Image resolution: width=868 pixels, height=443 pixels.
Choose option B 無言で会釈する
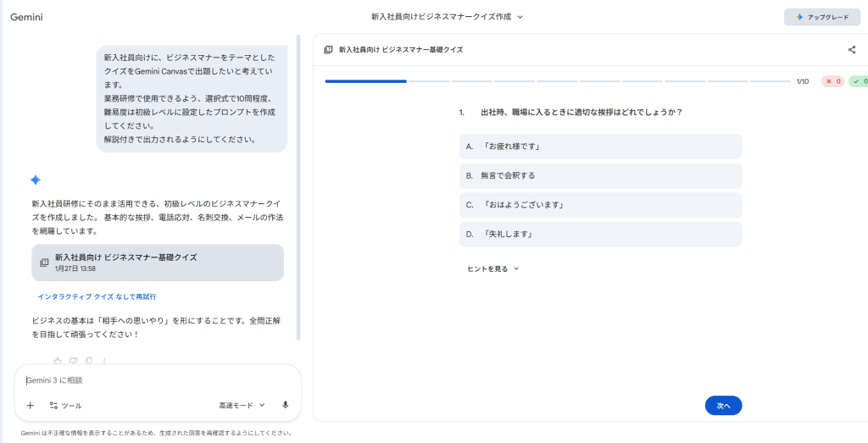pyautogui.click(x=600, y=176)
